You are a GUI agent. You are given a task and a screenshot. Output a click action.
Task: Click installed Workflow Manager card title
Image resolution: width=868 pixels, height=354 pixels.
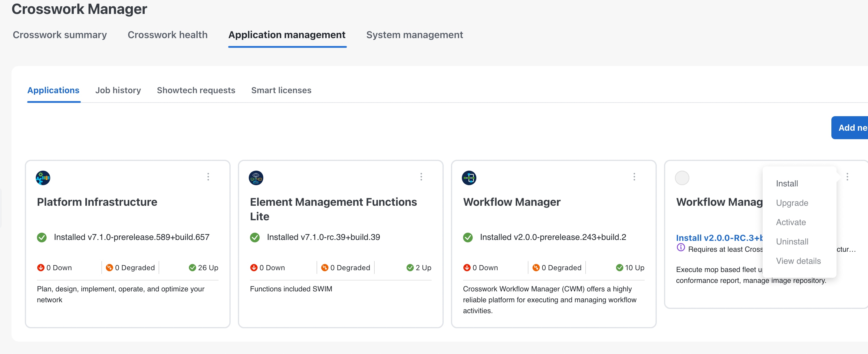511,202
